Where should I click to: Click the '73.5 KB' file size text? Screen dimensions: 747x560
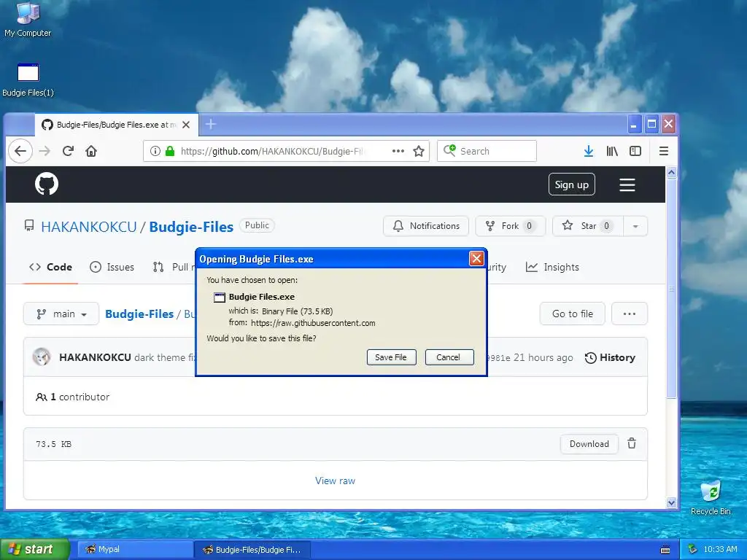(x=53, y=444)
